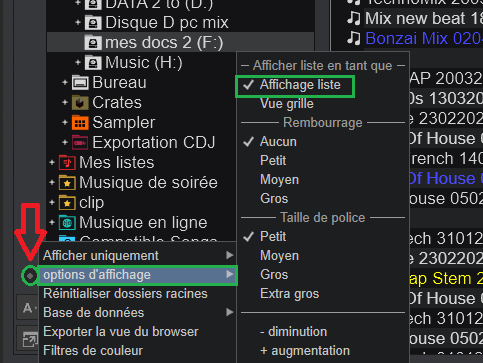Choose Extra gros font size
This screenshot has height=363, width=483.
click(289, 294)
